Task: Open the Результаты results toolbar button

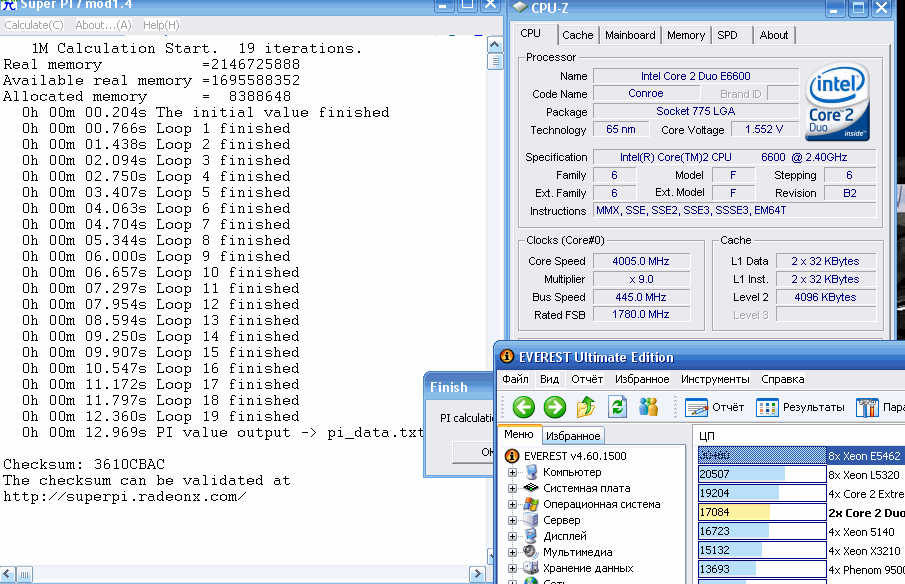Action: [x=800, y=407]
